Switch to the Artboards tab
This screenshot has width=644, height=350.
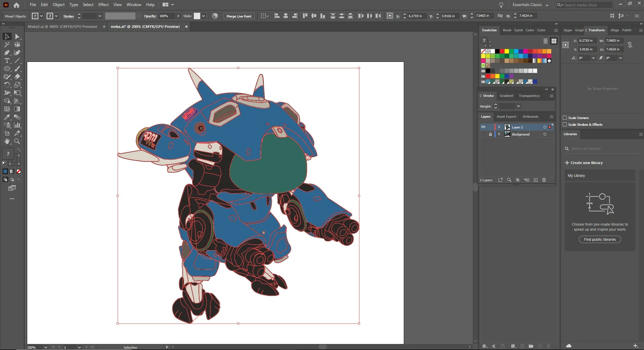click(530, 117)
